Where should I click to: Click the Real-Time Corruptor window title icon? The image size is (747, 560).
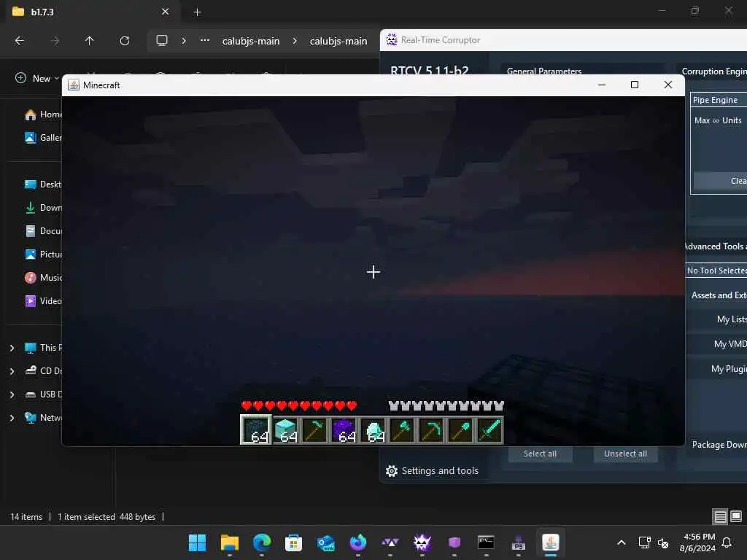(x=392, y=40)
